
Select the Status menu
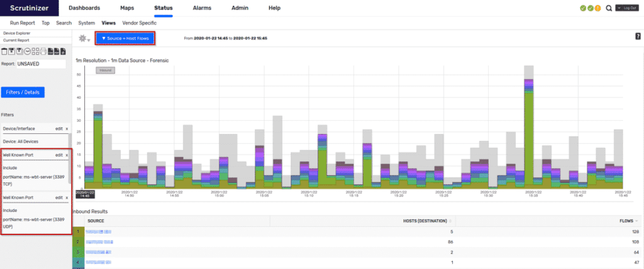pos(164,8)
